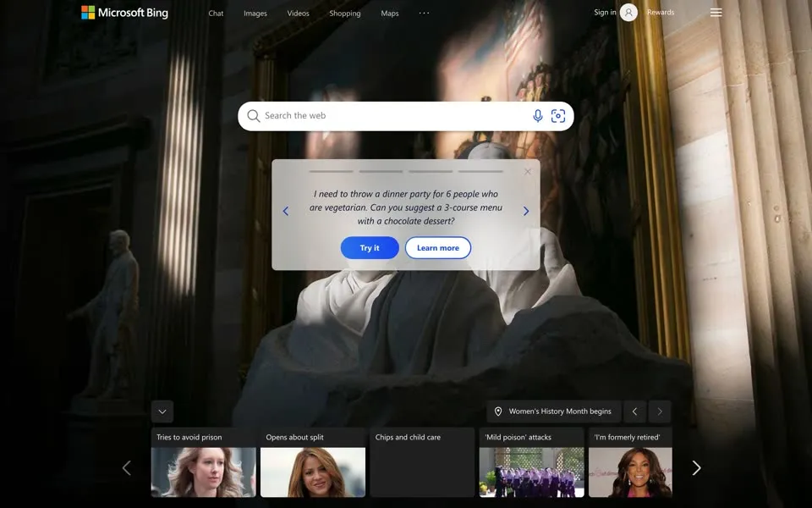This screenshot has width=812, height=508.
Task: Open the Chips and child care story
Action: coord(422,462)
